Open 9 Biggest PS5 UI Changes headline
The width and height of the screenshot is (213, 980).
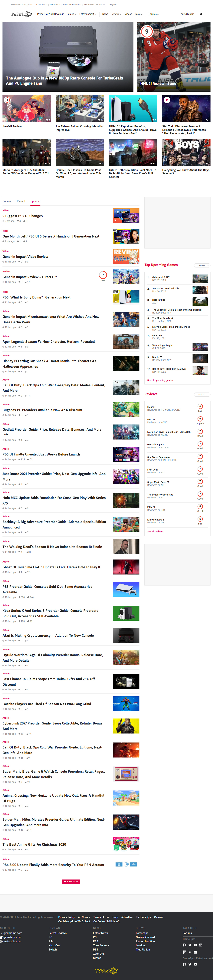pyautogui.click(x=23, y=216)
